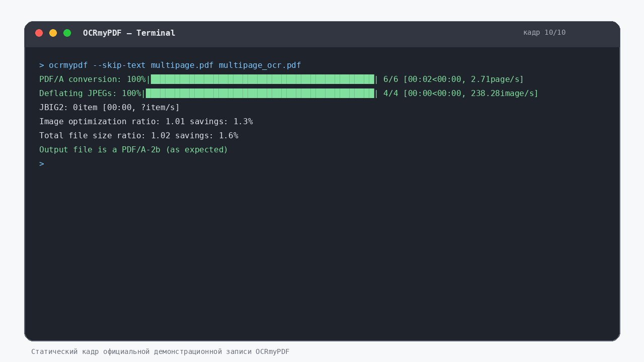Image resolution: width=644 pixels, height=362 pixels.
Task: Click the Deflating JPEGs progress bar
Action: [x=260, y=94]
